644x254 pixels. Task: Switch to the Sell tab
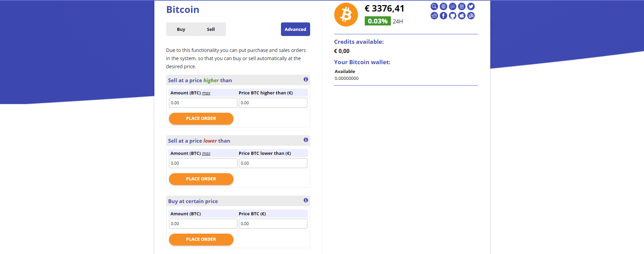tap(211, 29)
